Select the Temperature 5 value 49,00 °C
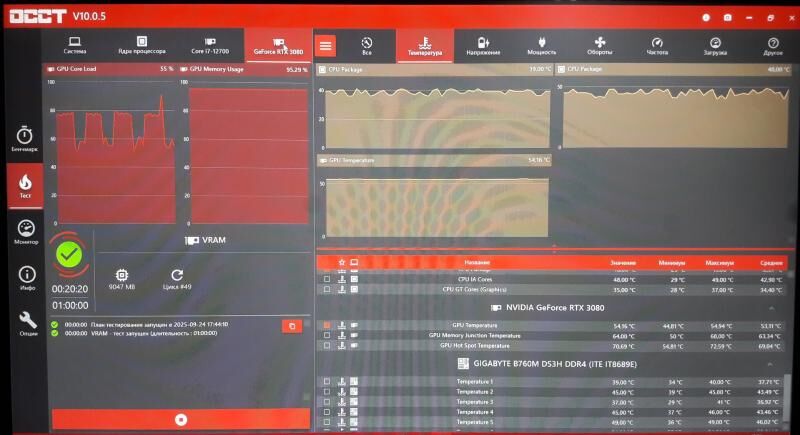800x435 pixels. coord(622,422)
